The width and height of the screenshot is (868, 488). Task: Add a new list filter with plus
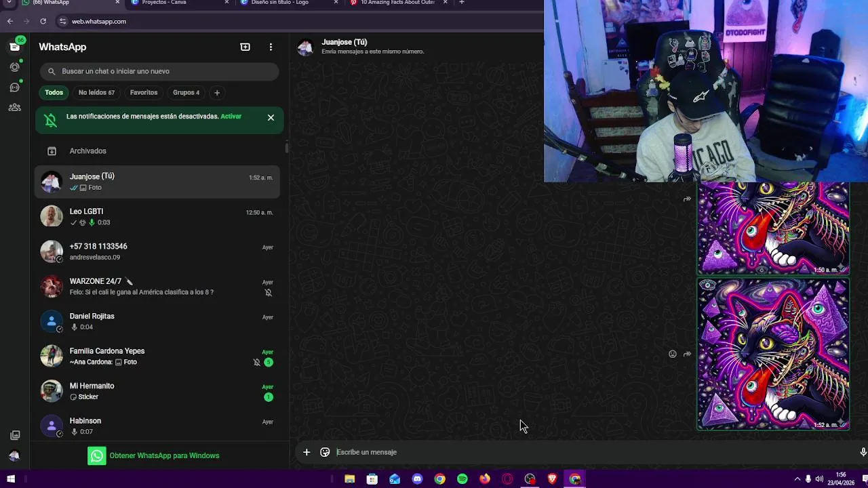tap(217, 92)
